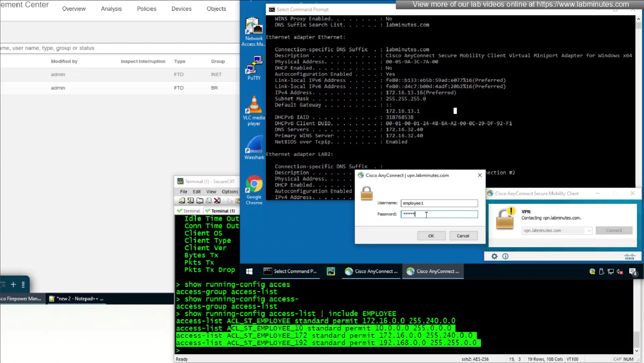Click the Command Prompt vertical scrollbar
Screen dimensions: 644x363
(638, 96)
